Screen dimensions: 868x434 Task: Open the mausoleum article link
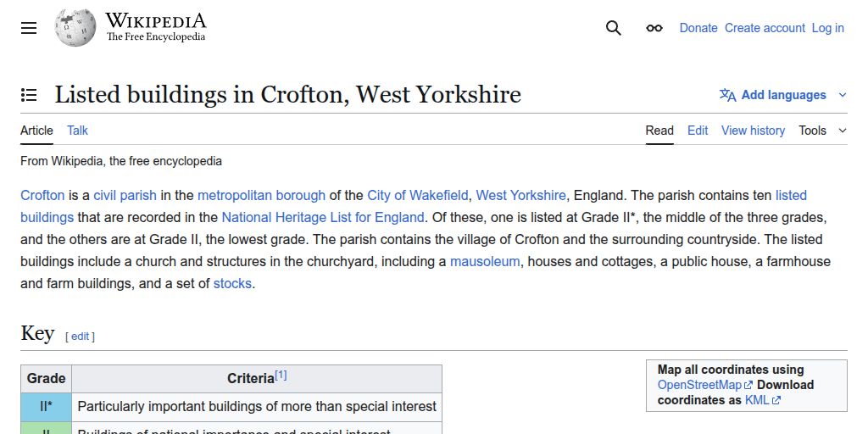[x=485, y=261]
